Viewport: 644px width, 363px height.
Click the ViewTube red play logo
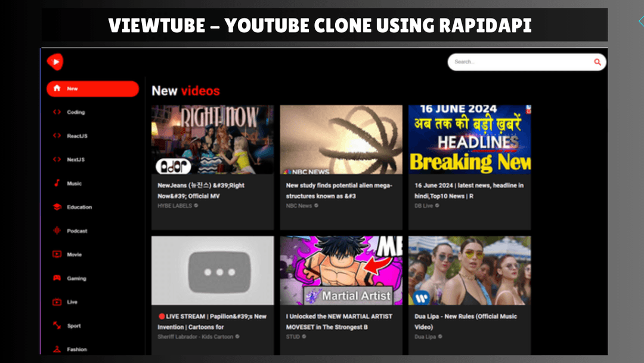(x=55, y=61)
